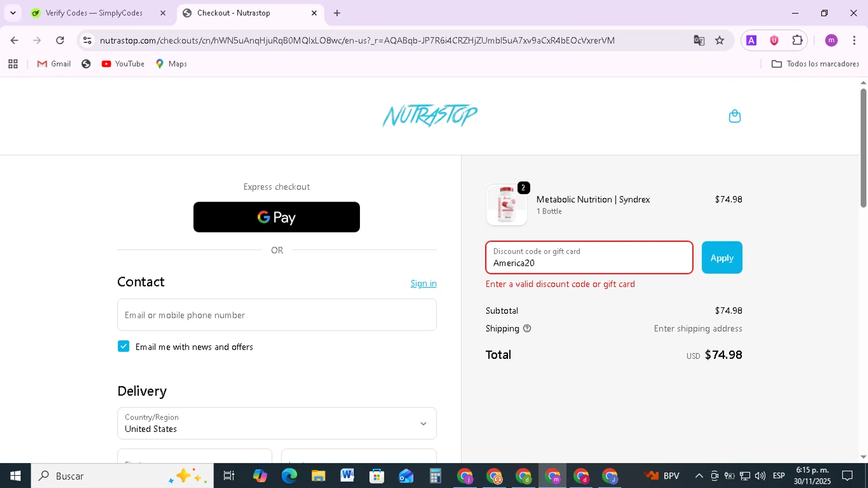Click the Metabolic Nutrition | Syndrex title

593,199
